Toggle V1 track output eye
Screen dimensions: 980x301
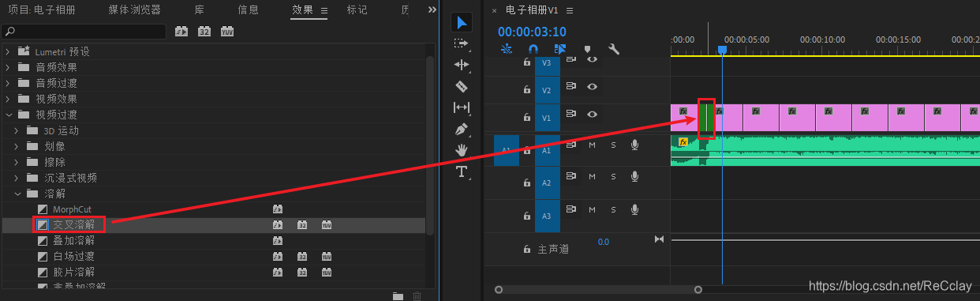click(592, 115)
